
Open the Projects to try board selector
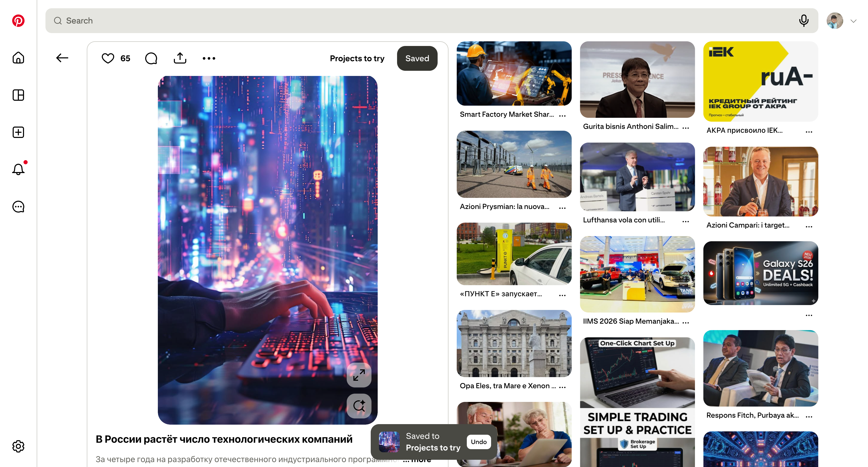357,58
